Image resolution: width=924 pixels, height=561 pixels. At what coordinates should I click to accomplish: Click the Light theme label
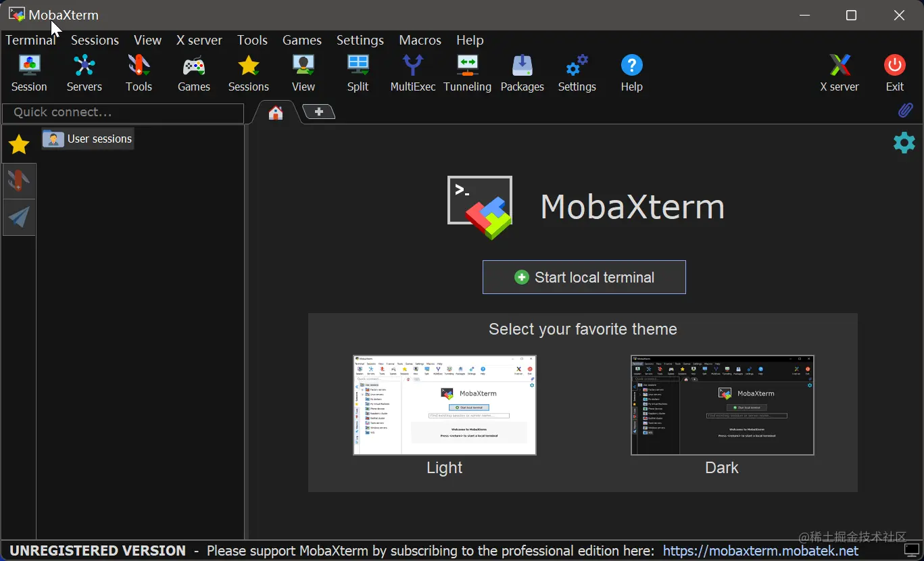tap(445, 468)
